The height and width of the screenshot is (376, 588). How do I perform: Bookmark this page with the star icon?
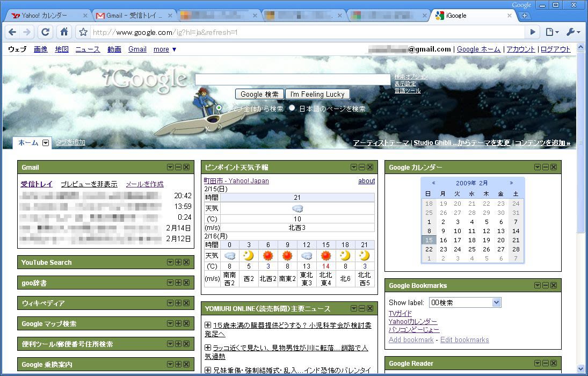click(83, 32)
